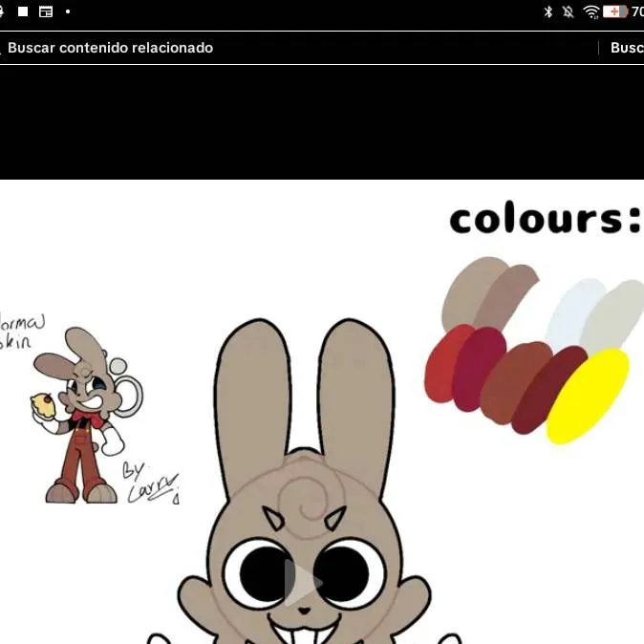Tap the large bunny's right eye

click(349, 573)
